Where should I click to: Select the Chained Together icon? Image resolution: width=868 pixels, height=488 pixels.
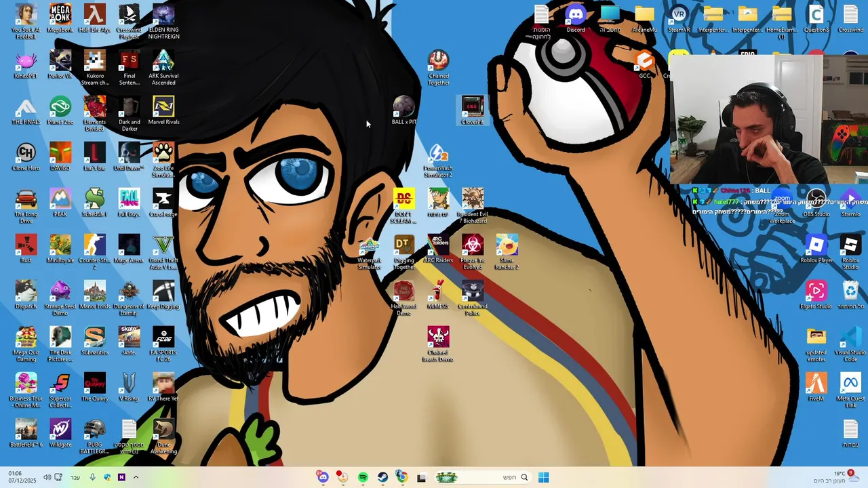tap(438, 68)
